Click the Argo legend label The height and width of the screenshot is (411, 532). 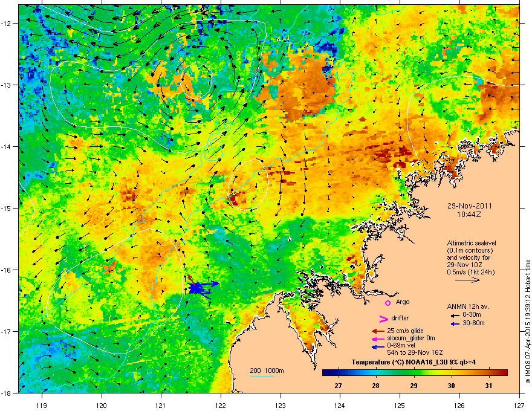403,302
